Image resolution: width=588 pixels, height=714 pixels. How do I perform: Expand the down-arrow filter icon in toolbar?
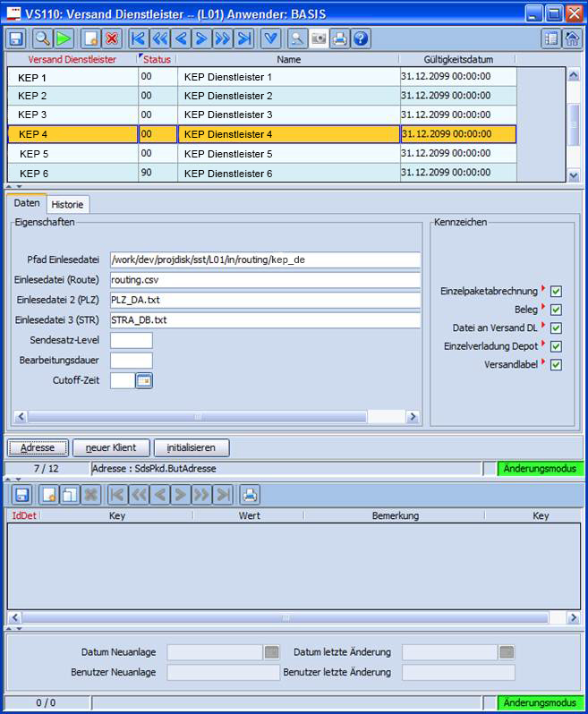pos(270,38)
